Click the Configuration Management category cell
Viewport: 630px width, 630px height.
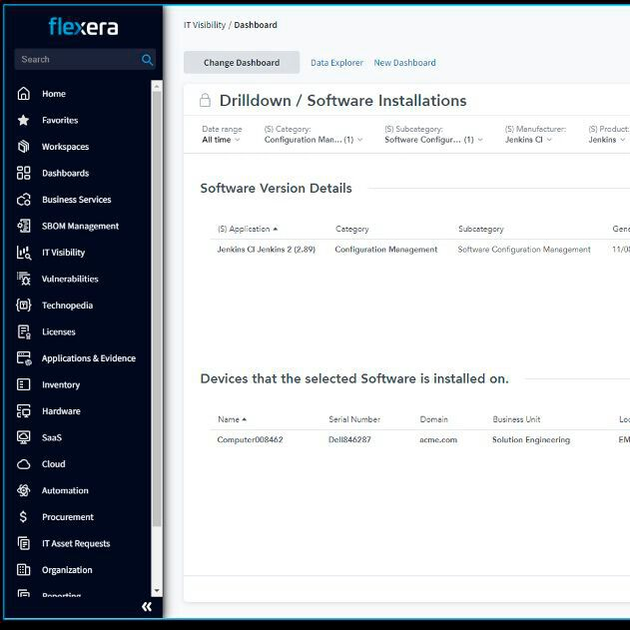point(386,250)
